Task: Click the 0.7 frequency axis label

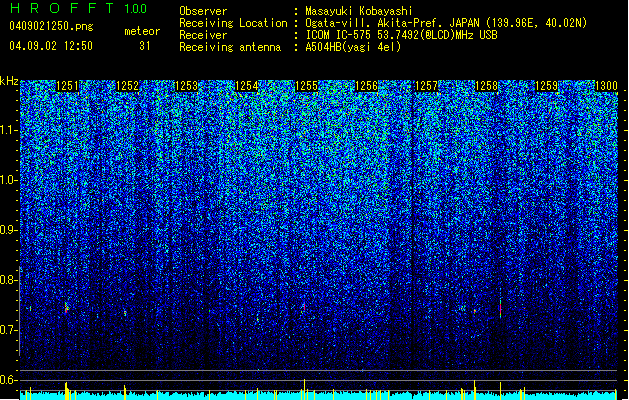Action: [9, 330]
